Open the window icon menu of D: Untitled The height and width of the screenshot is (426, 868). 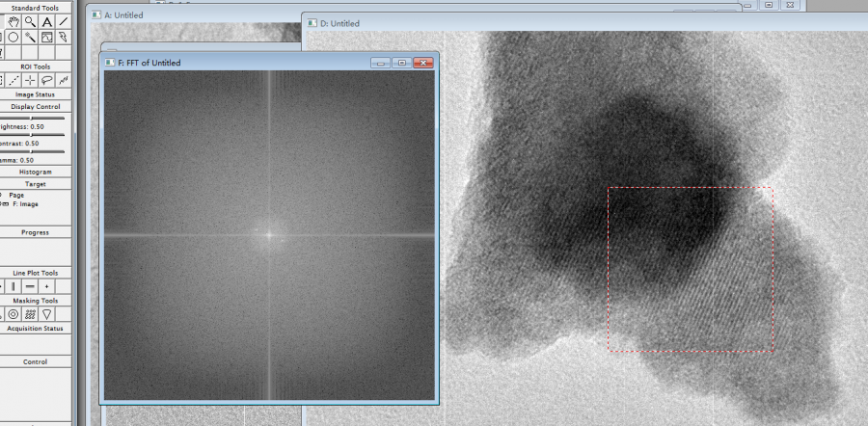[x=312, y=23]
